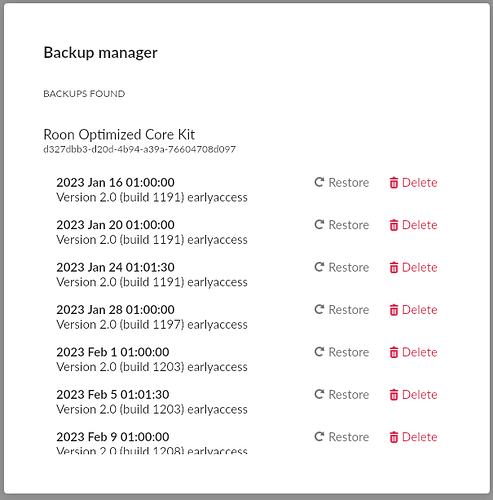Click restore icon for Jan 16 backup
Image resolution: width=493 pixels, height=500 pixels.
pos(319,182)
